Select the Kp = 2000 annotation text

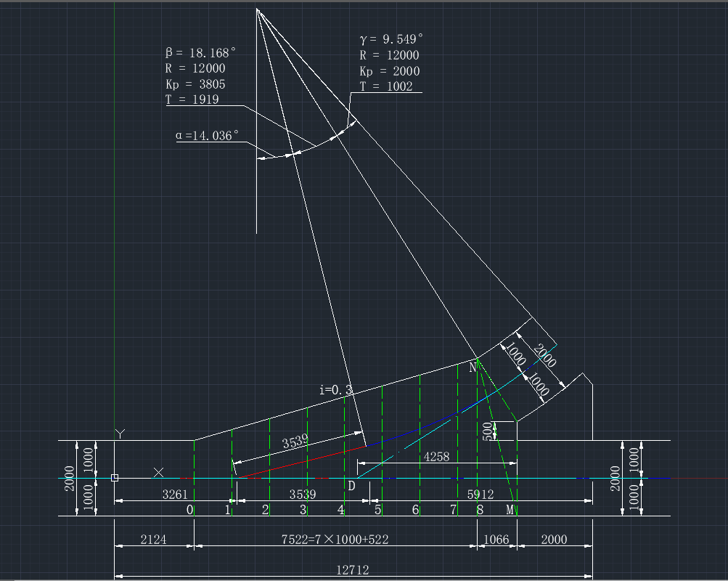[x=389, y=71]
